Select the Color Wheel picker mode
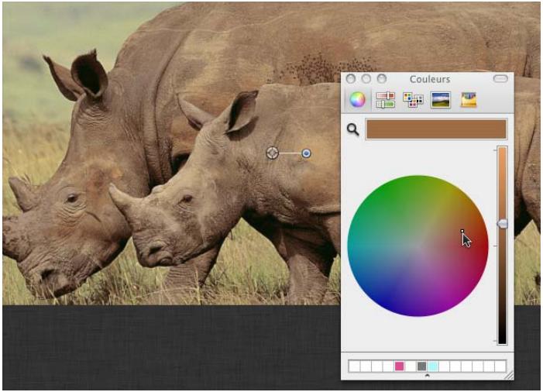The image size is (543, 392). [x=357, y=100]
